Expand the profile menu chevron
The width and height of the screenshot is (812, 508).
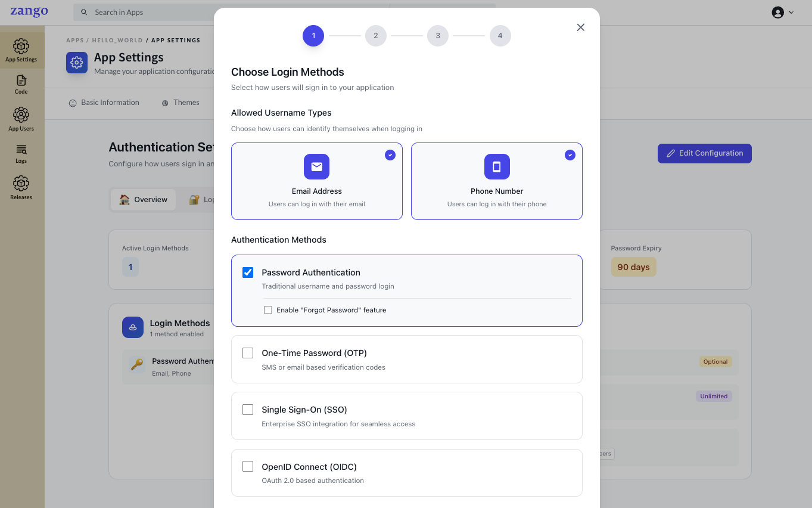tap(791, 13)
